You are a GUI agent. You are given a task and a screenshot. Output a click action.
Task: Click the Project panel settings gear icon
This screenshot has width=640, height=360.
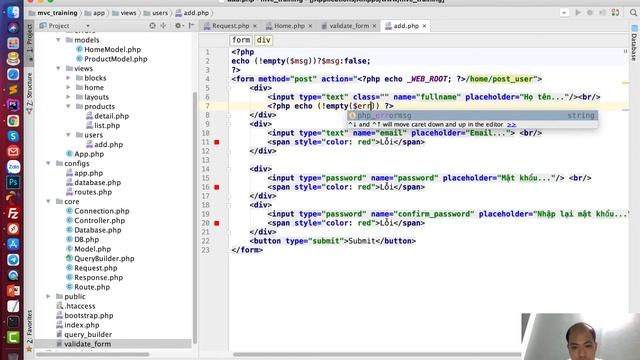pyautogui.click(x=178, y=26)
